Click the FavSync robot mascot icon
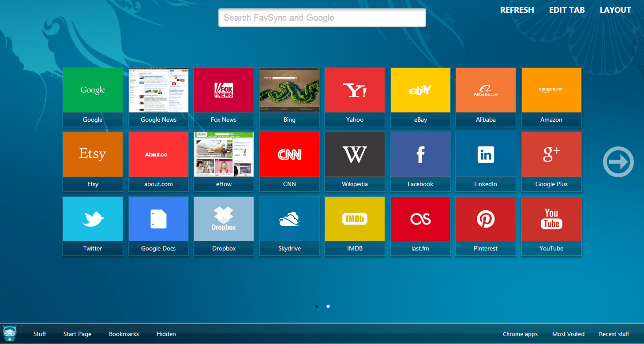Image resolution: width=644 pixels, height=344 pixels. 9,333
